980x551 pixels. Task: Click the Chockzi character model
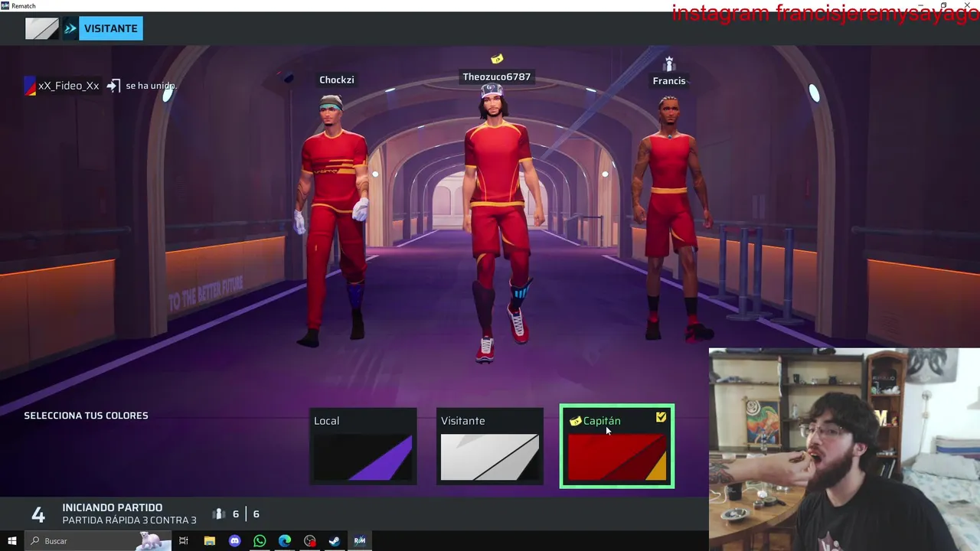[333, 222]
